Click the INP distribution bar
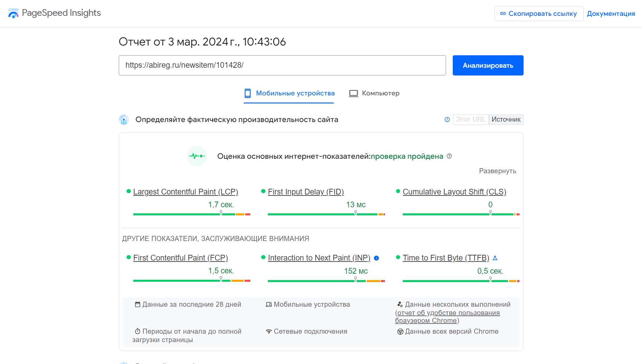Image resolution: width=642 pixels, height=364 pixels. click(x=326, y=281)
